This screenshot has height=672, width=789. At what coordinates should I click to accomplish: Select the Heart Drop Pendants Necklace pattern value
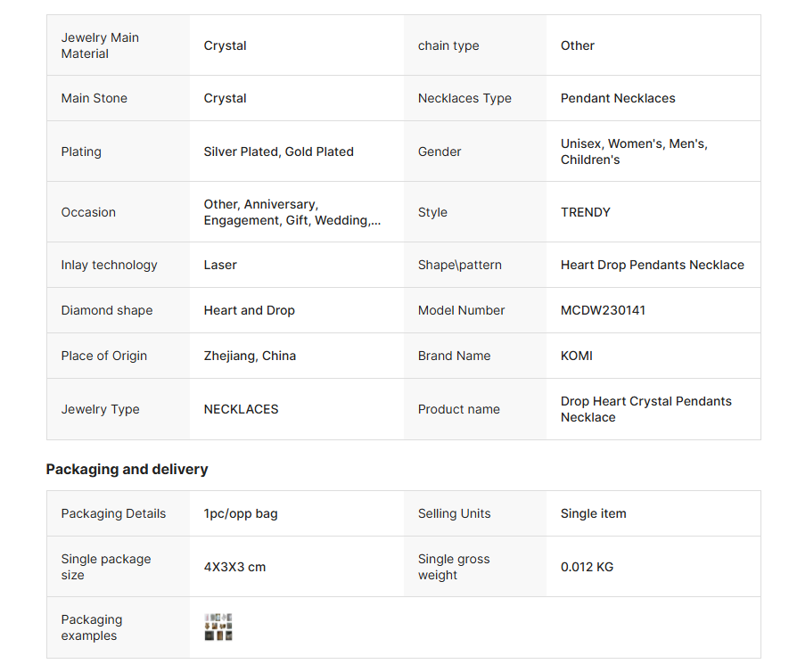click(x=652, y=265)
